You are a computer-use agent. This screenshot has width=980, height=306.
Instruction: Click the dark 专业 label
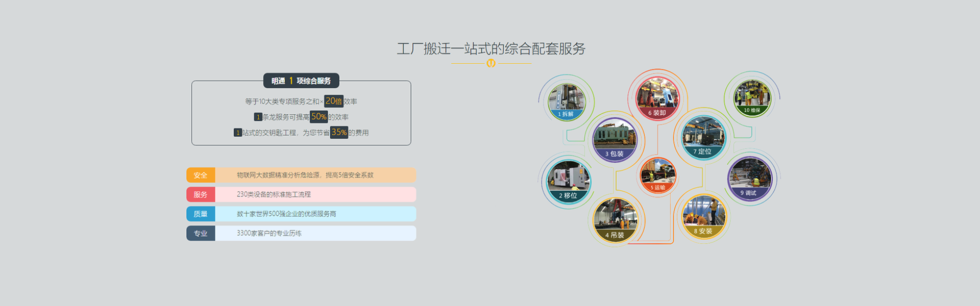(201, 233)
